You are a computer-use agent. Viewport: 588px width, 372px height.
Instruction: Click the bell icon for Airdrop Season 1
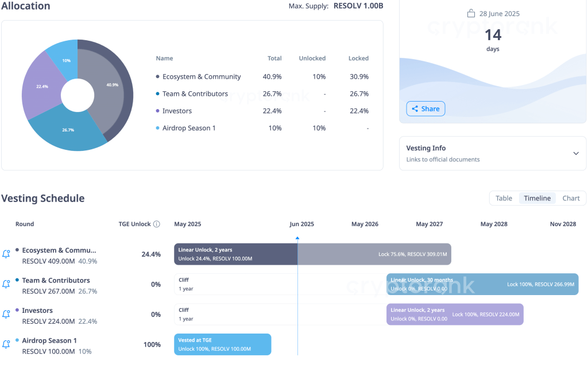click(x=6, y=344)
